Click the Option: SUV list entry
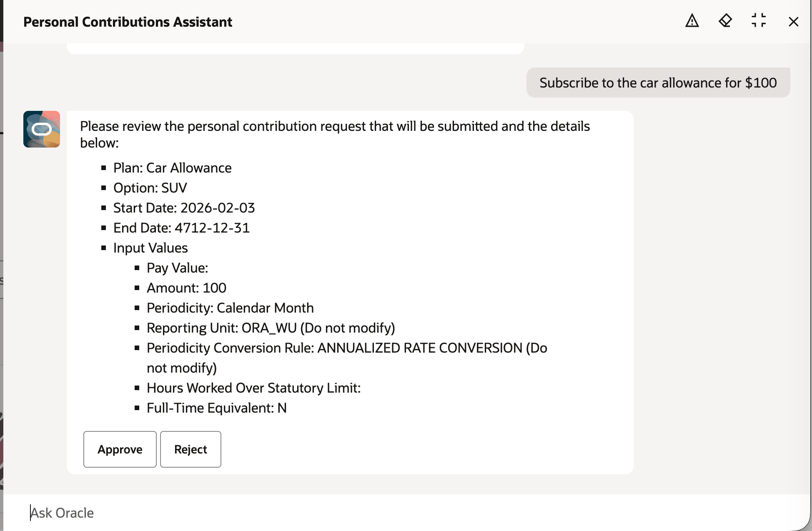812x531 pixels. (150, 188)
